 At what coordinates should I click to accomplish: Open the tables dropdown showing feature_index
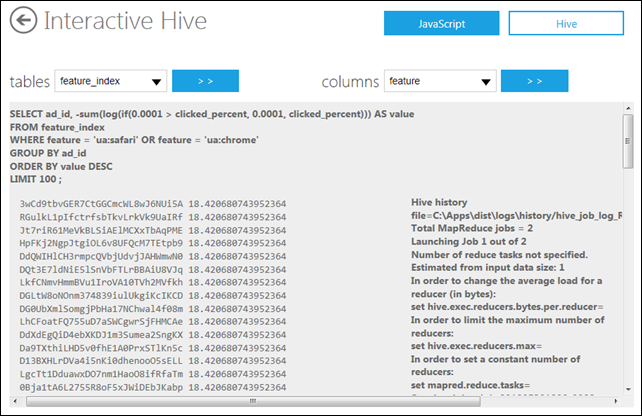(x=110, y=81)
